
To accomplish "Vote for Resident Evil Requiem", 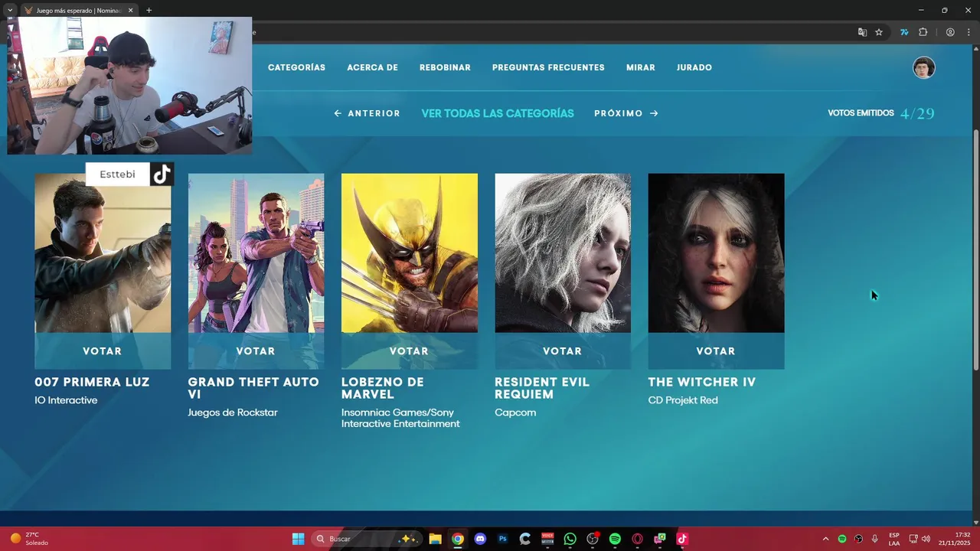I will [563, 351].
